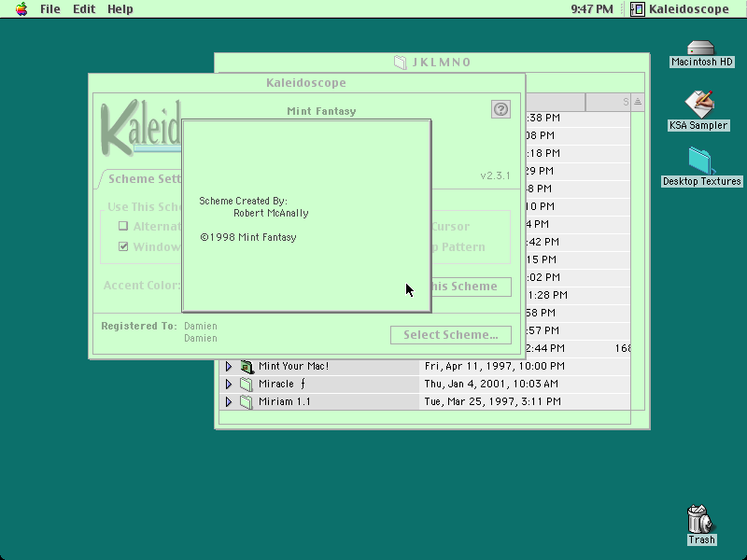Click the Size column header in JKLMNO
This screenshot has width=747, height=560.
(608, 102)
